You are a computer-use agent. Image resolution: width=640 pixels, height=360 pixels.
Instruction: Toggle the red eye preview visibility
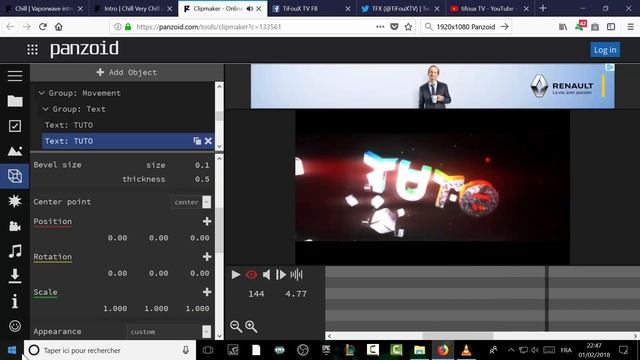[x=251, y=275]
